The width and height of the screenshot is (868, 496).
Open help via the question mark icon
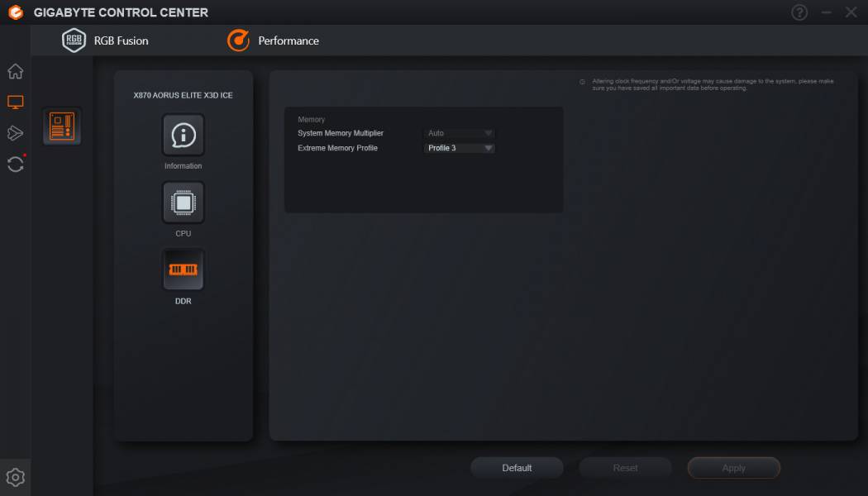point(799,12)
